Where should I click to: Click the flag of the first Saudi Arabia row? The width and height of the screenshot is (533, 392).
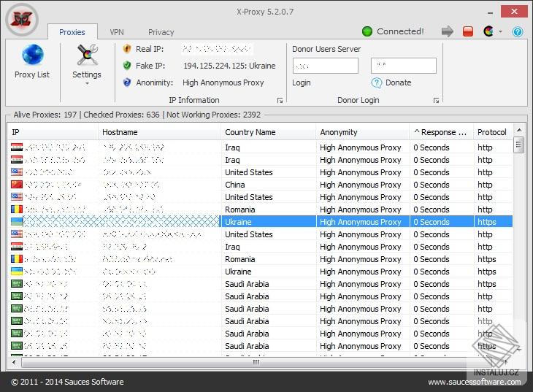tap(17, 284)
